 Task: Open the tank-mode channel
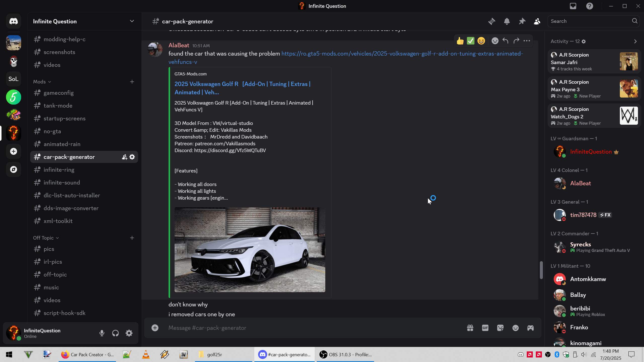click(x=84, y=106)
